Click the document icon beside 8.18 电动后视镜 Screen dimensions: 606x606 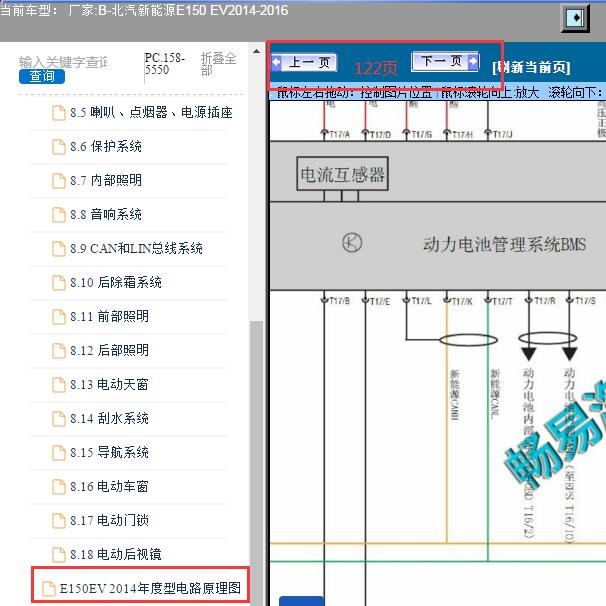coord(59,555)
